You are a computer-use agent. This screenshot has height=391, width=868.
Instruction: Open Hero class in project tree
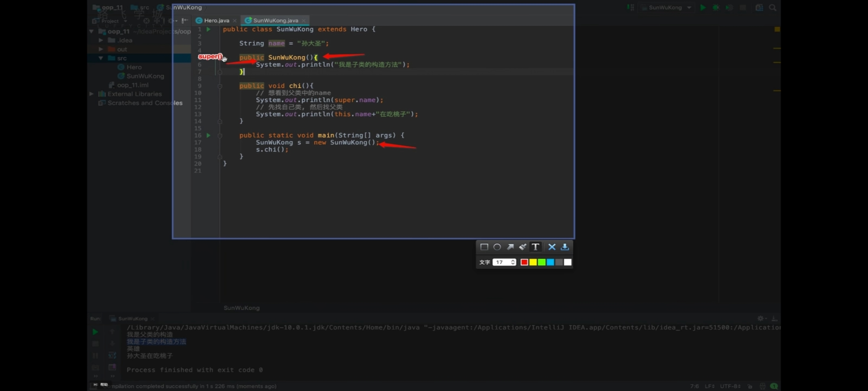point(134,67)
